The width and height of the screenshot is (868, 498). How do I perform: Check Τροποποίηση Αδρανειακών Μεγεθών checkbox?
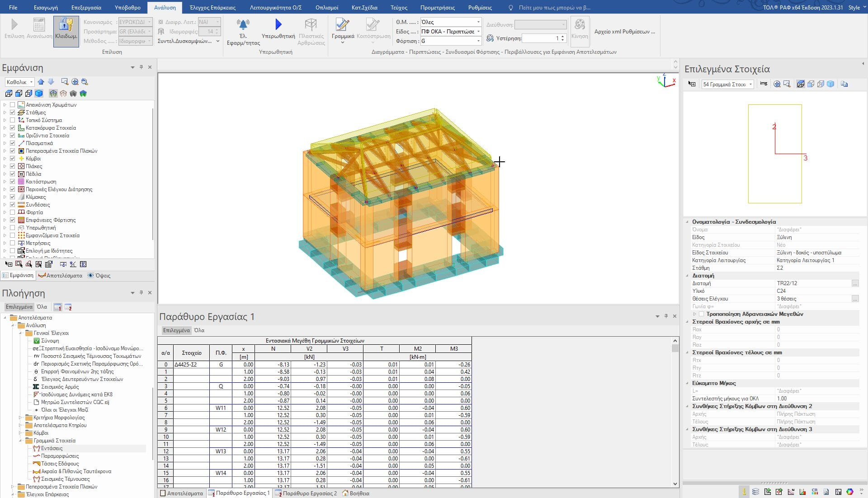coord(701,314)
